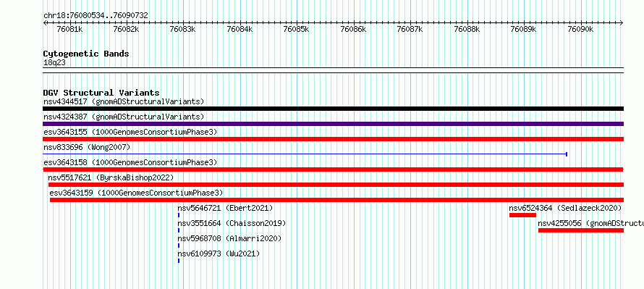Select the red nsv5517621 variant bar

tap(336, 185)
